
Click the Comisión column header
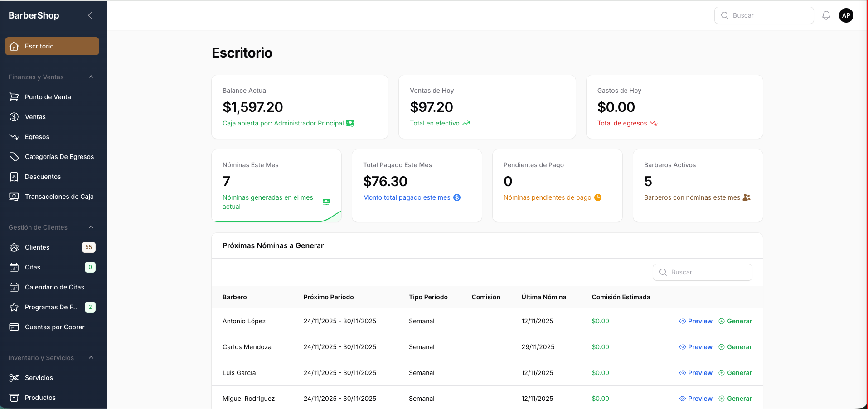click(486, 297)
